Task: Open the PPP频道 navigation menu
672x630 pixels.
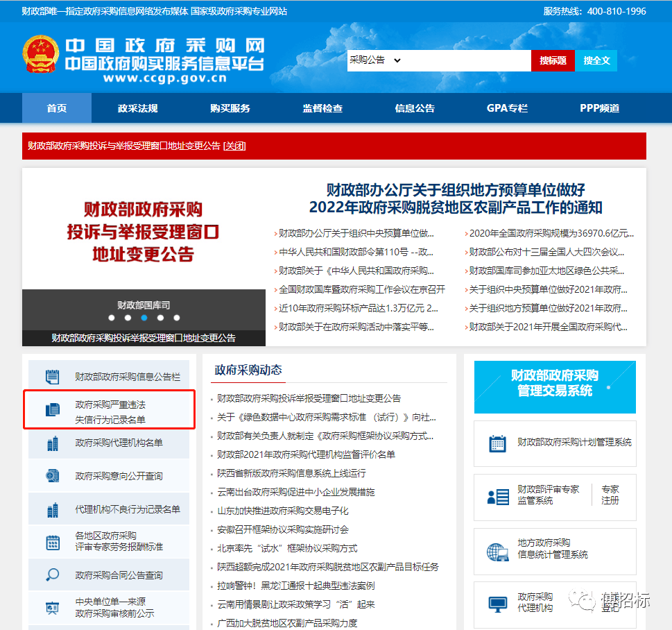Action: [x=599, y=108]
